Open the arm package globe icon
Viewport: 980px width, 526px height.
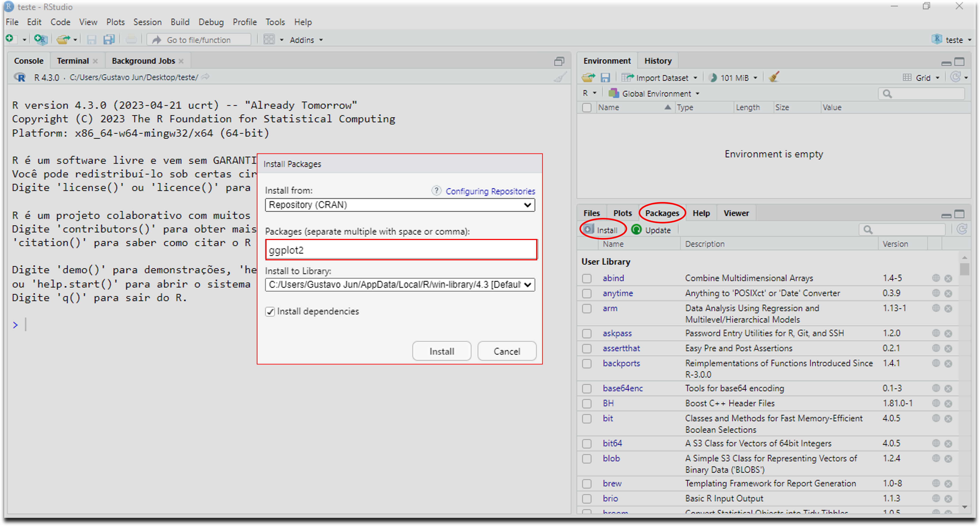936,308
